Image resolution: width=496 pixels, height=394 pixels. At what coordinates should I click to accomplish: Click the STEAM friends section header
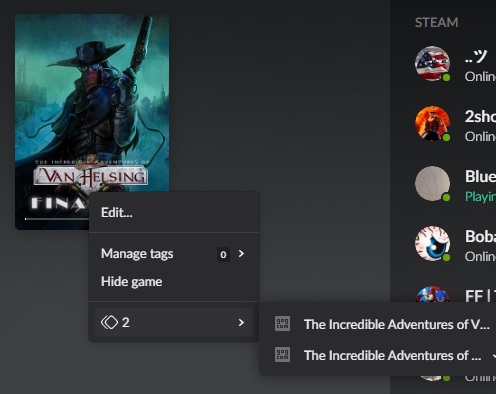(x=436, y=23)
